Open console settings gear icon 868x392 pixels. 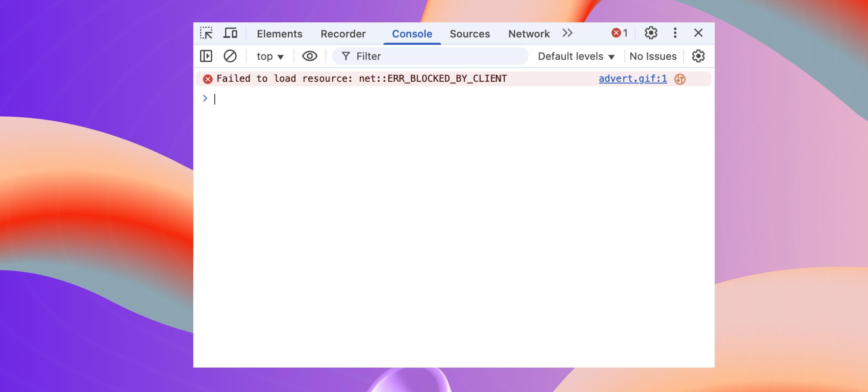coord(698,56)
